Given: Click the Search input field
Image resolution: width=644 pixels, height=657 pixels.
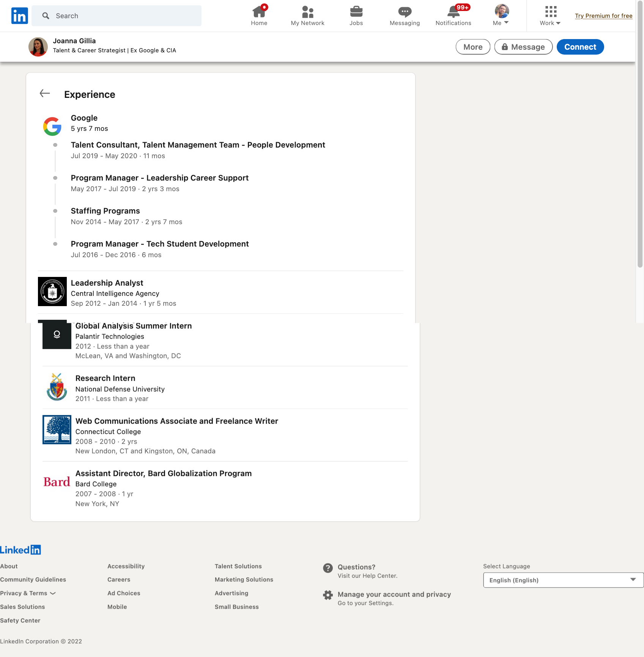Looking at the screenshot, I should click(117, 16).
